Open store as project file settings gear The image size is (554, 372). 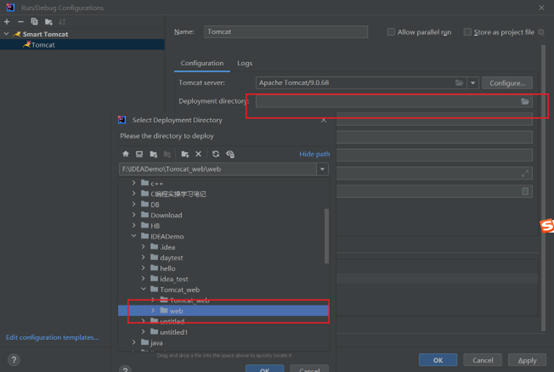tap(541, 32)
